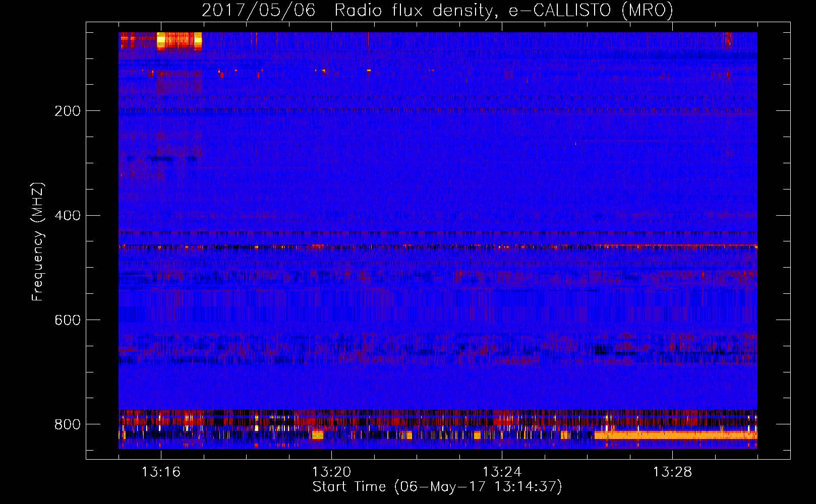Click the plot title mentioning e-CALLISTO (MRO)
This screenshot has width=816, height=504.
(437, 10)
